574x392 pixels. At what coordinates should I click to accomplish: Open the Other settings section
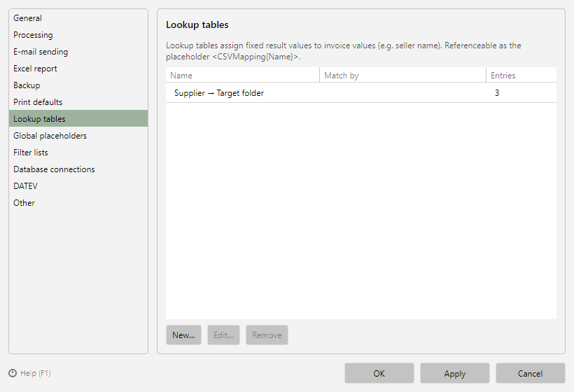(x=78, y=203)
